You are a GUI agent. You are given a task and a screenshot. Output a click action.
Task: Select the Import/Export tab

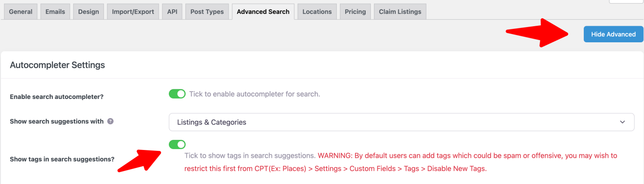pos(133,11)
